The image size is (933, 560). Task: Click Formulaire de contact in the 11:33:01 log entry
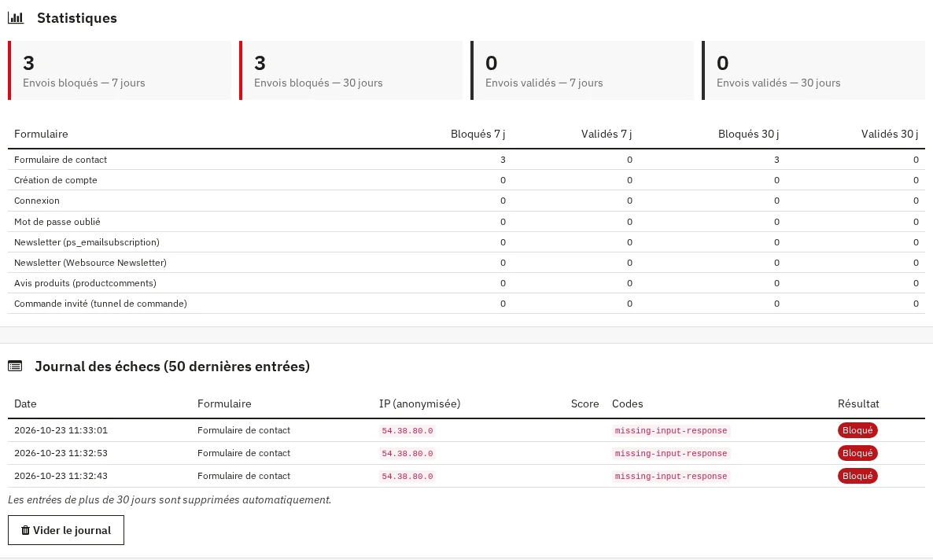(244, 430)
